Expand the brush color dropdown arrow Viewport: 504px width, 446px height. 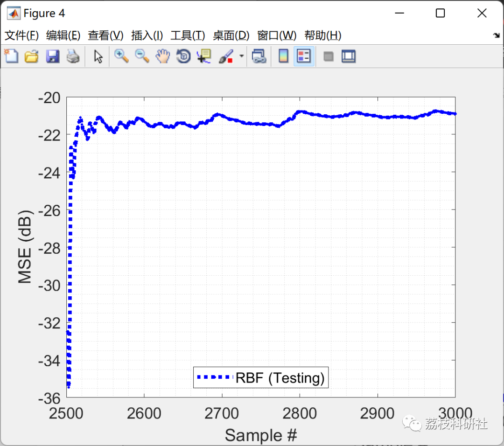[241, 56]
